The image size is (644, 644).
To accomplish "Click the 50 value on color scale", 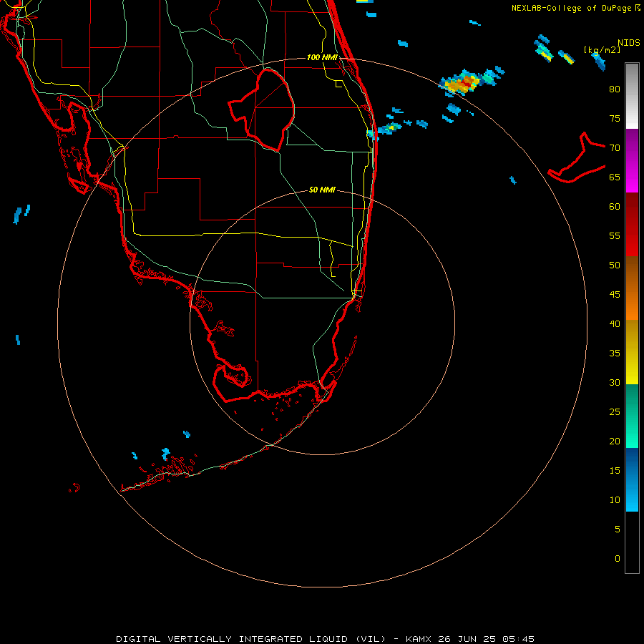I will [x=615, y=265].
